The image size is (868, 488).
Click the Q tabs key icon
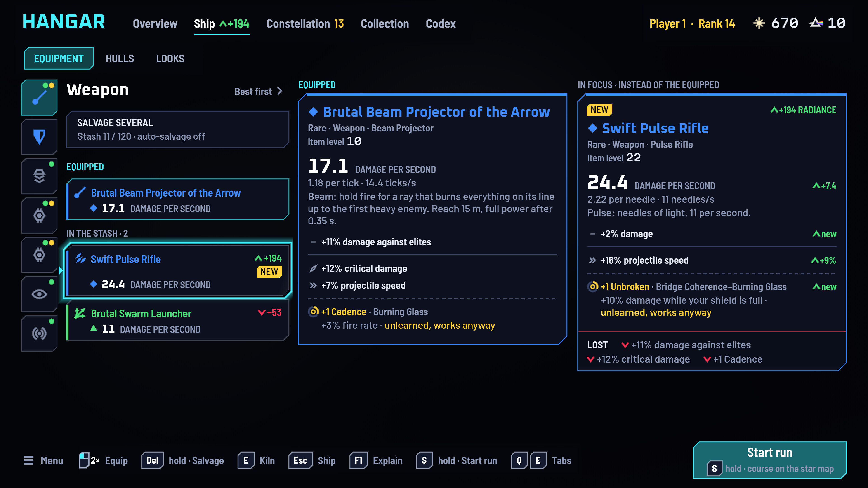coord(519,460)
